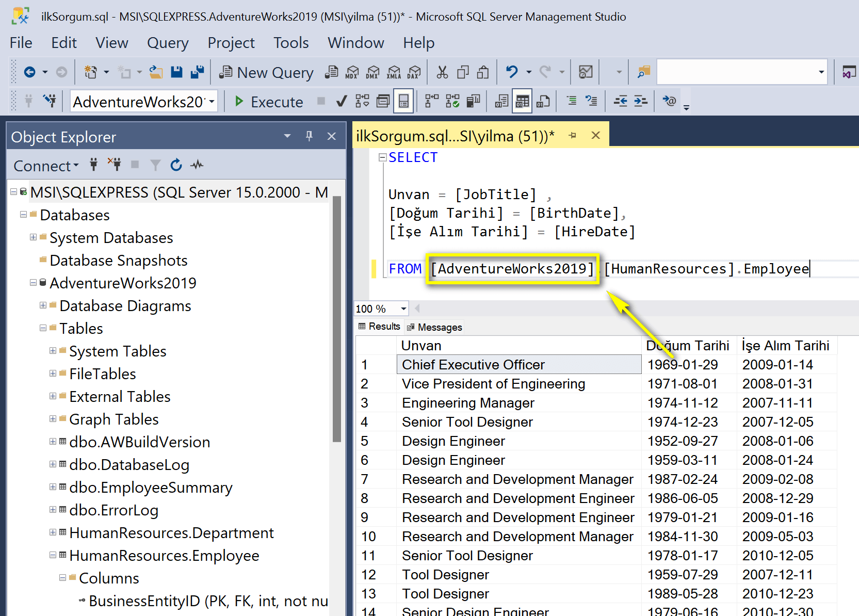The image size is (859, 616).
Task: Open the Connect dropdown in Object Explorer
Action: point(46,166)
